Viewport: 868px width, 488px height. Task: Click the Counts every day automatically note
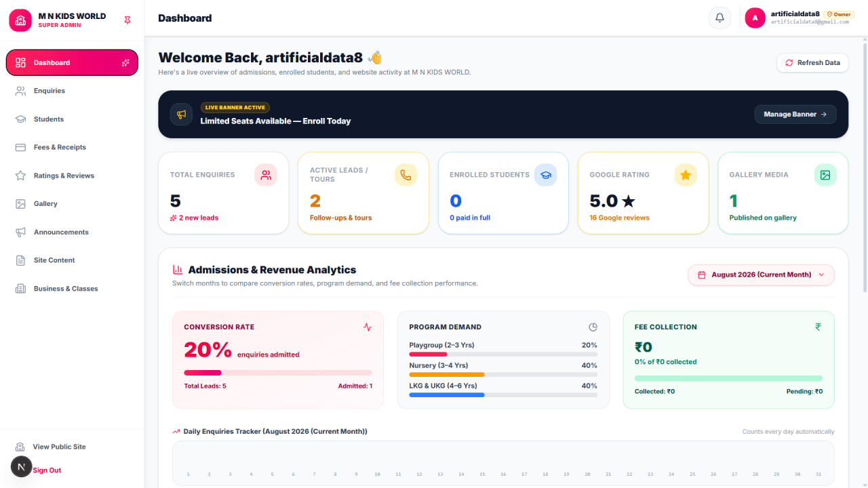coord(788,432)
